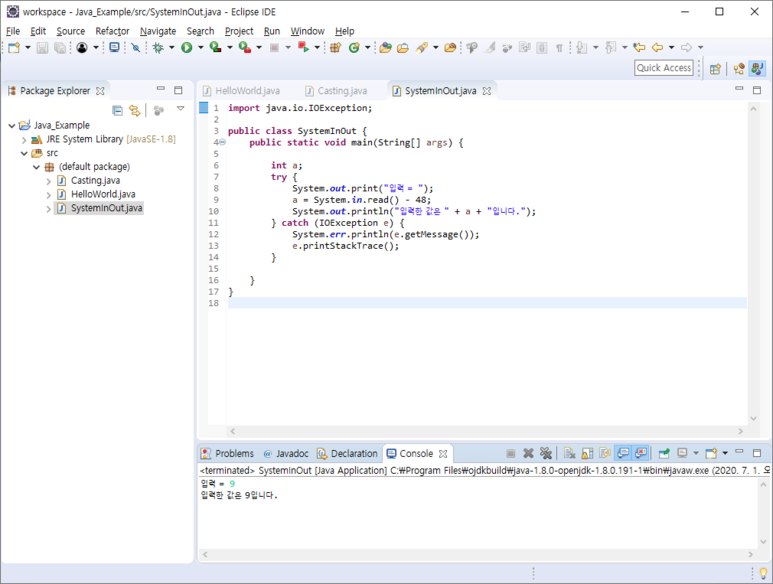This screenshot has height=584, width=773.
Task: Expand the HelloWorld.java tree node
Action: pos(48,195)
